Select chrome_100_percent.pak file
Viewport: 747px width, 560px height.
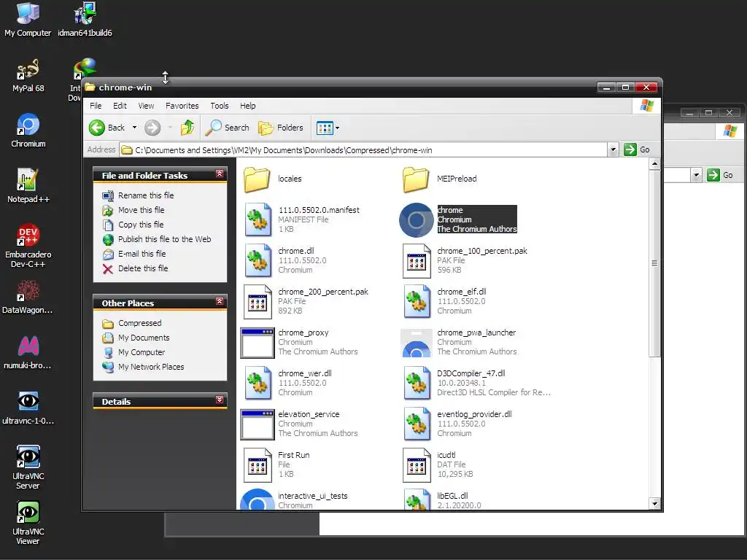[x=465, y=260]
